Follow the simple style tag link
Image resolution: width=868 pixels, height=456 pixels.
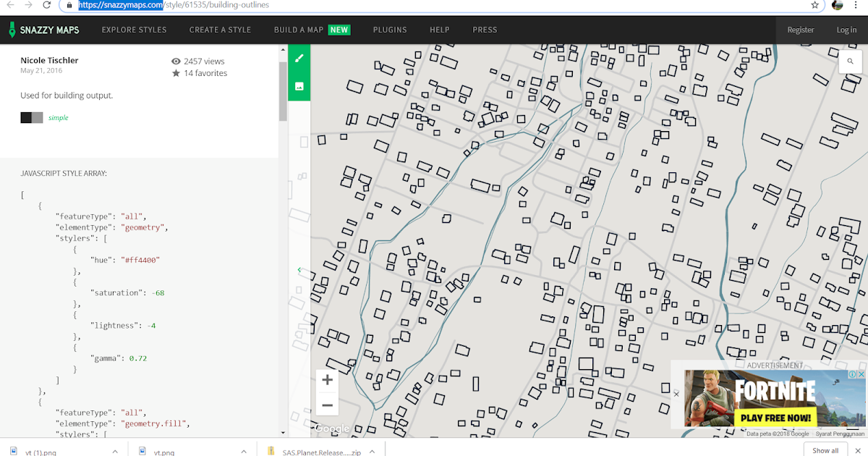(x=58, y=117)
